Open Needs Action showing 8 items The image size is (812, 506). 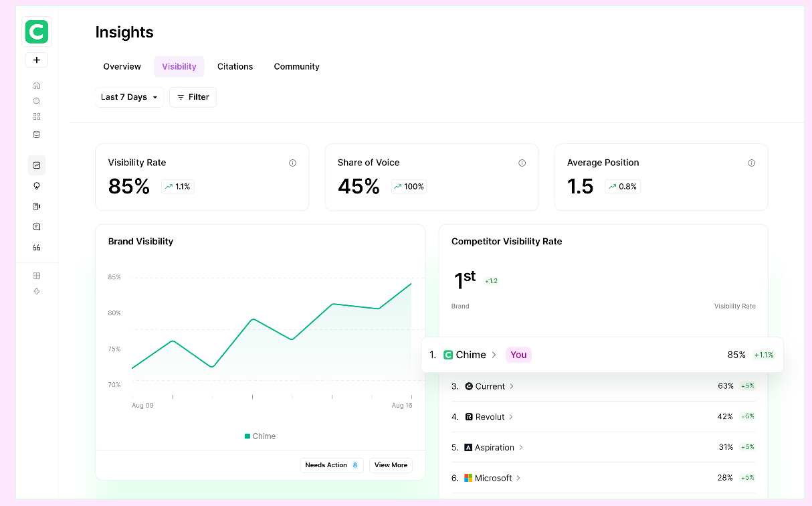point(332,465)
